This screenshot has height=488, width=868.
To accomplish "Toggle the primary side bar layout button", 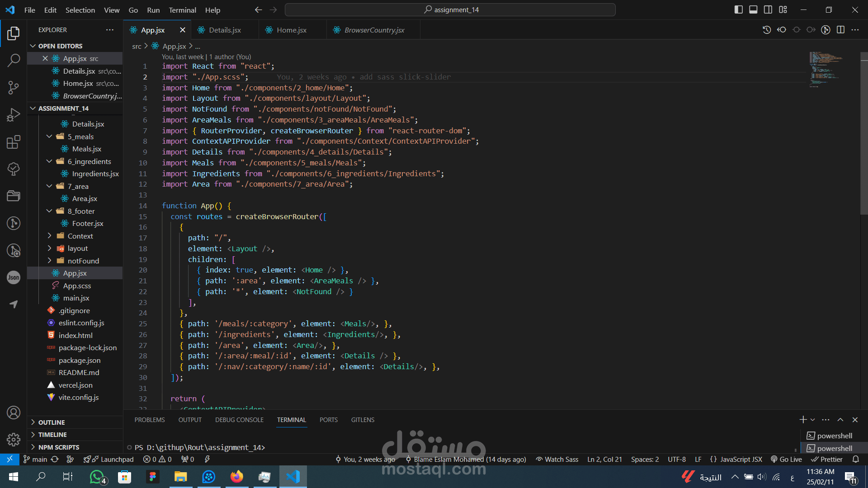I will point(738,9).
